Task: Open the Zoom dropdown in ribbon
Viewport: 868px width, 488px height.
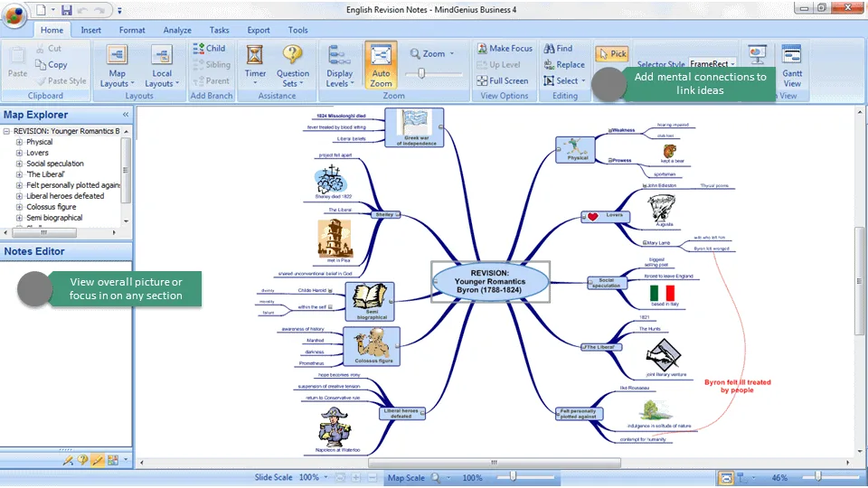Action: click(x=433, y=53)
